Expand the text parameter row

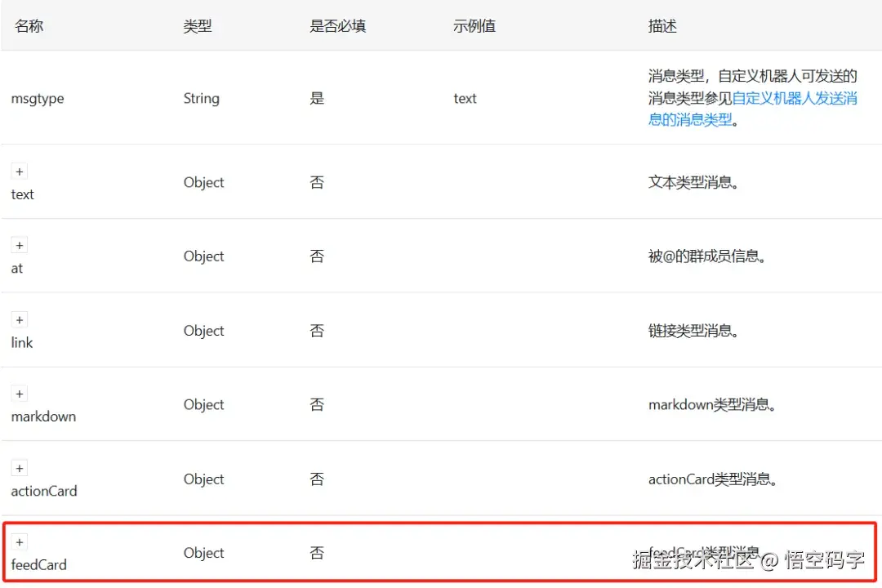click(x=19, y=171)
